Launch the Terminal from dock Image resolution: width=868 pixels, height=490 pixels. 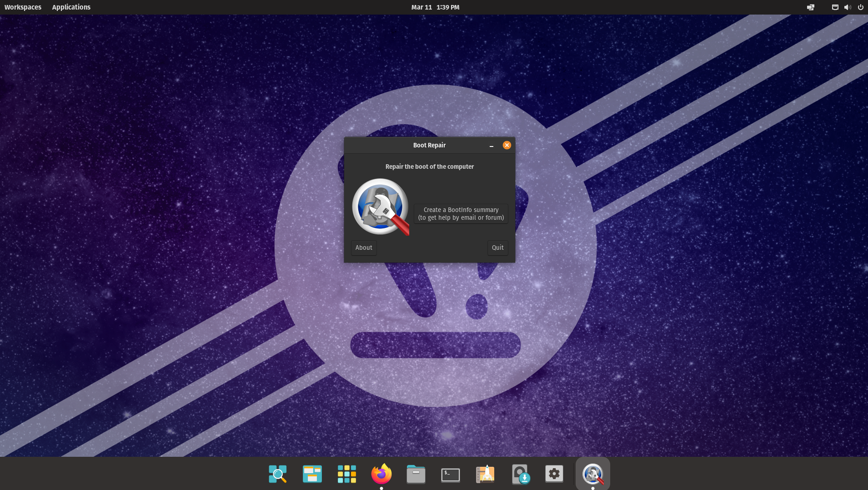click(x=451, y=475)
